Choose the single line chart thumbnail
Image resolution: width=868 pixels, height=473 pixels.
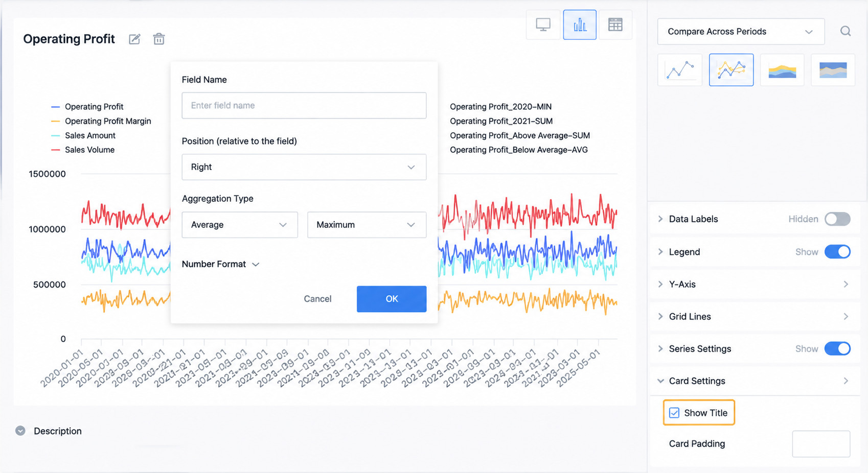[680, 70]
